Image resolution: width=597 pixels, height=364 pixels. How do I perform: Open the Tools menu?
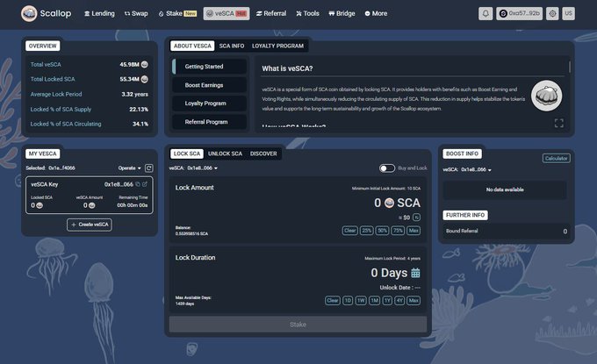point(307,14)
